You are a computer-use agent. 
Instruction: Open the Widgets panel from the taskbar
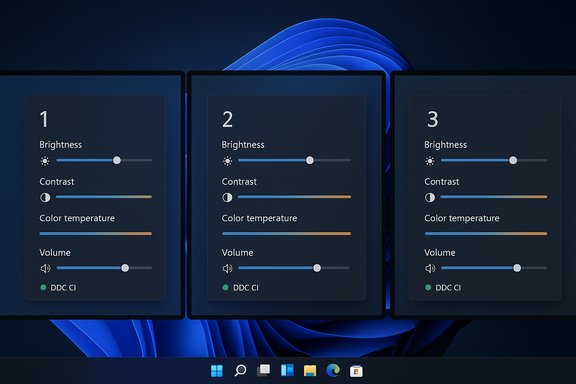coord(287,370)
